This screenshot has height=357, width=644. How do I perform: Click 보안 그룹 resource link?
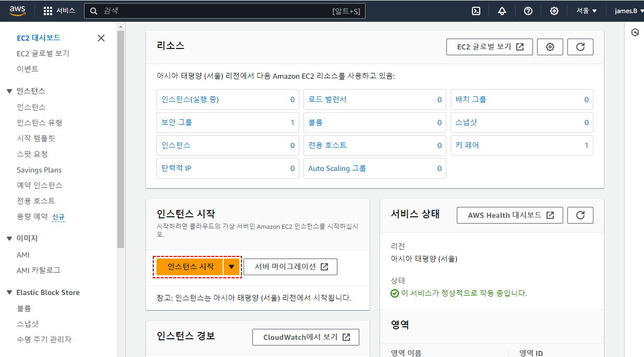tap(177, 122)
